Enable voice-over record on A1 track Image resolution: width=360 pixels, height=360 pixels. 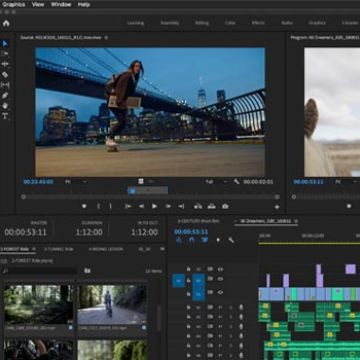click(241, 307)
